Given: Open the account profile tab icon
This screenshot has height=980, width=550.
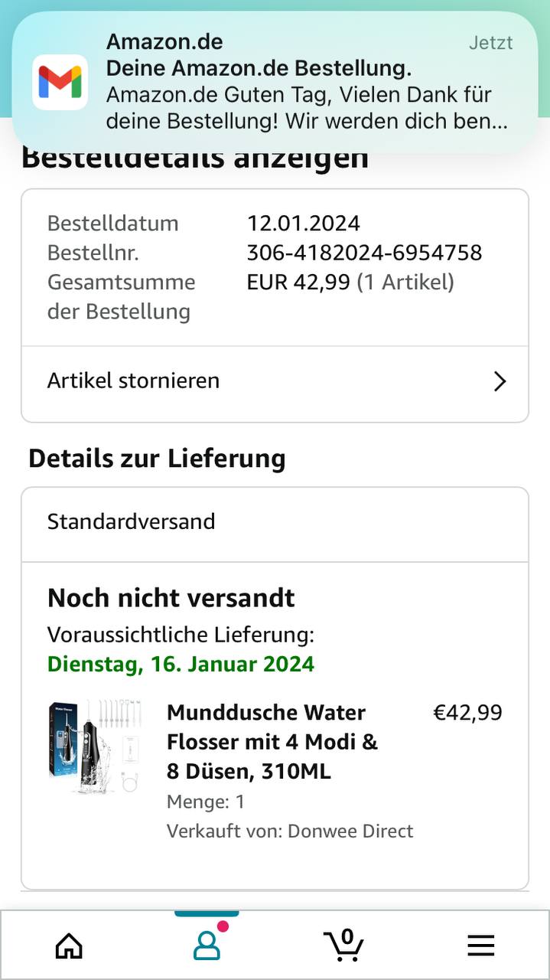Looking at the screenshot, I should [x=207, y=946].
